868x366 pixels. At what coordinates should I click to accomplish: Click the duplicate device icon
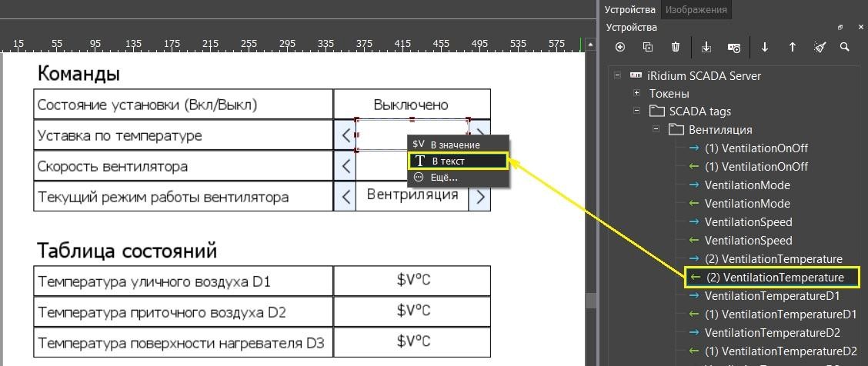(648, 47)
